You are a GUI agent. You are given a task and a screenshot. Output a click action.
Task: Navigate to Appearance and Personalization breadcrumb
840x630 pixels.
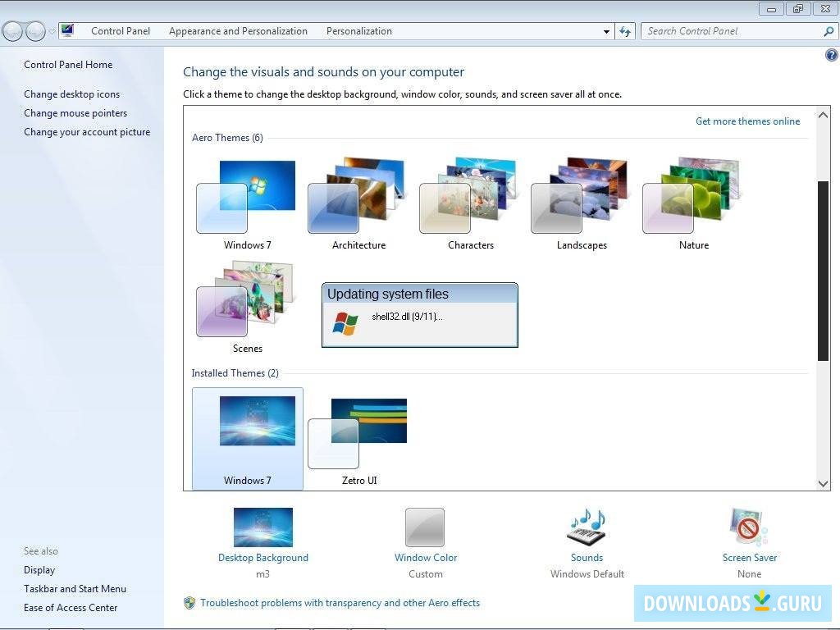[238, 31]
